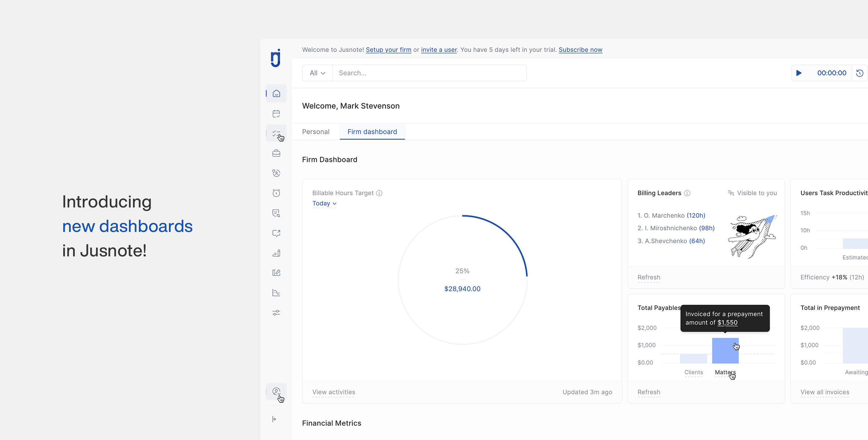Switch to the Personal tab
Viewport: 868px width, 440px height.
tap(316, 132)
